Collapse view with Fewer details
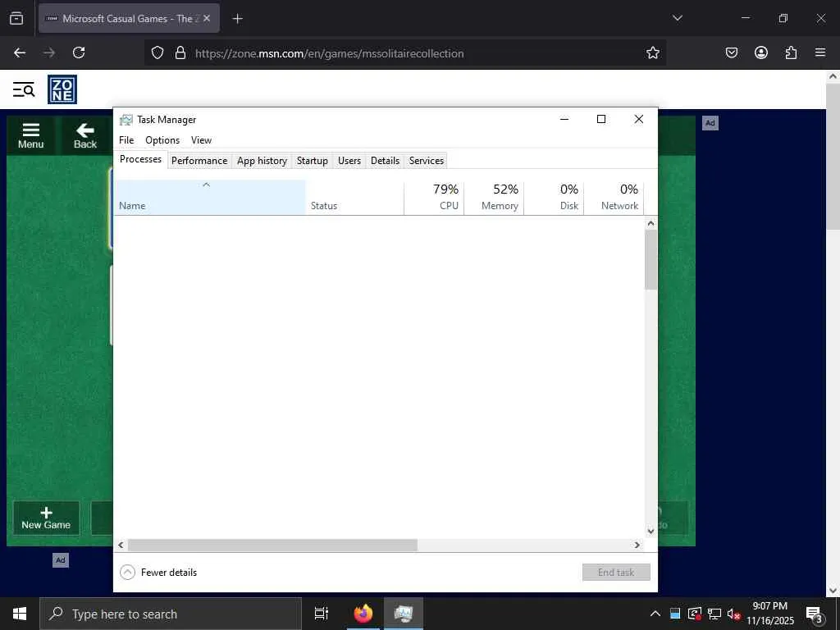 [x=158, y=573]
